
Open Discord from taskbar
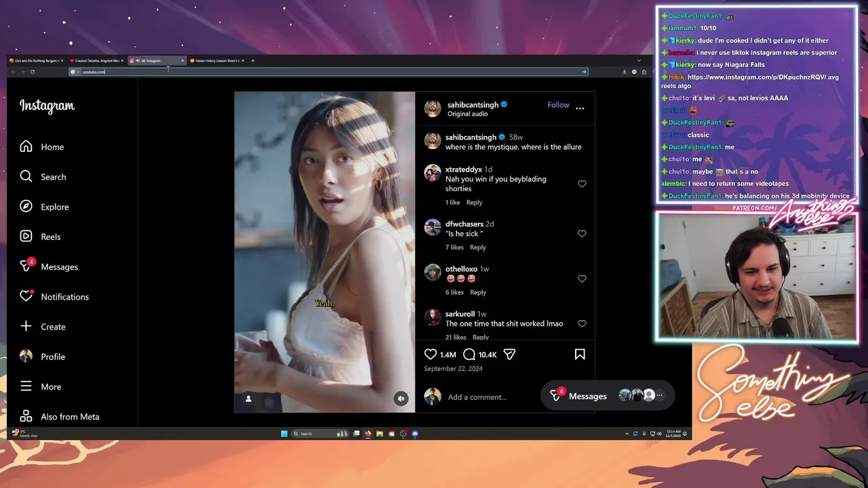415,434
